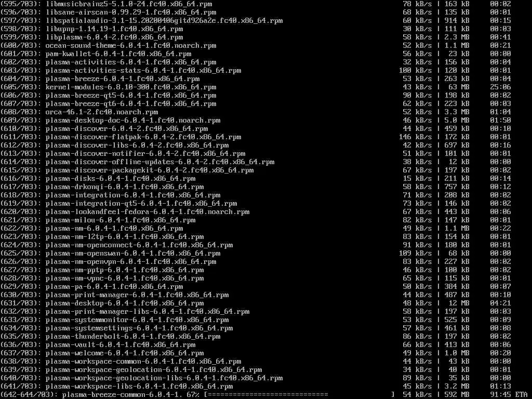
Task: Select the pam-kwallet-6.0.4-1 package entry
Action: (x=118, y=54)
